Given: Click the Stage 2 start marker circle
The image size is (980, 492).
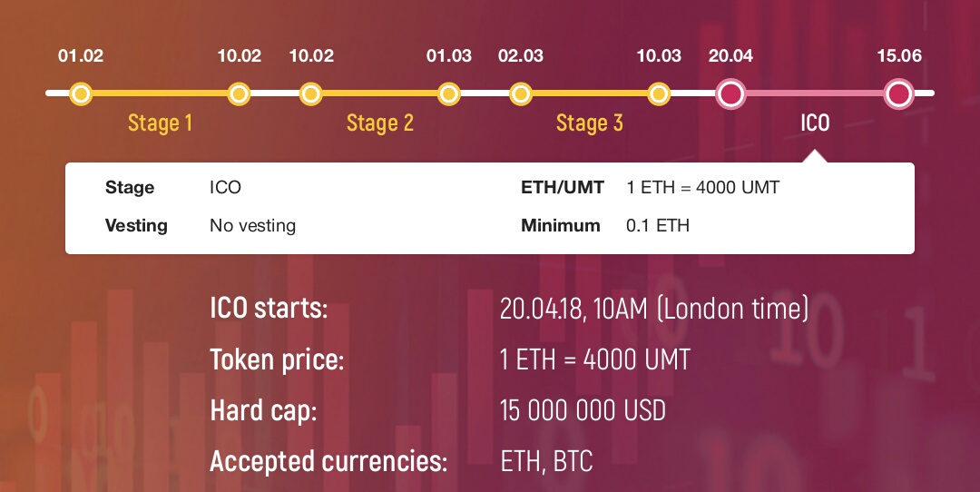Looking at the screenshot, I should (x=310, y=93).
